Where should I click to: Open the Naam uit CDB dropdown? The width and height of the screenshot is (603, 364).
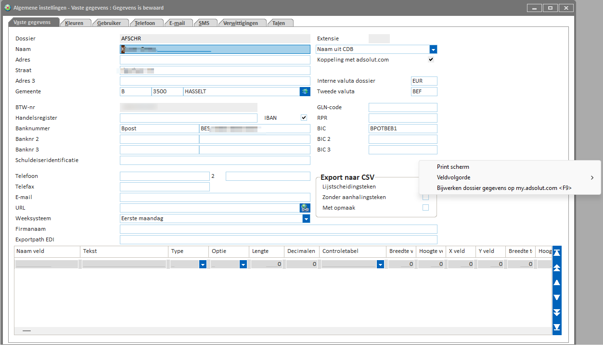pos(433,49)
